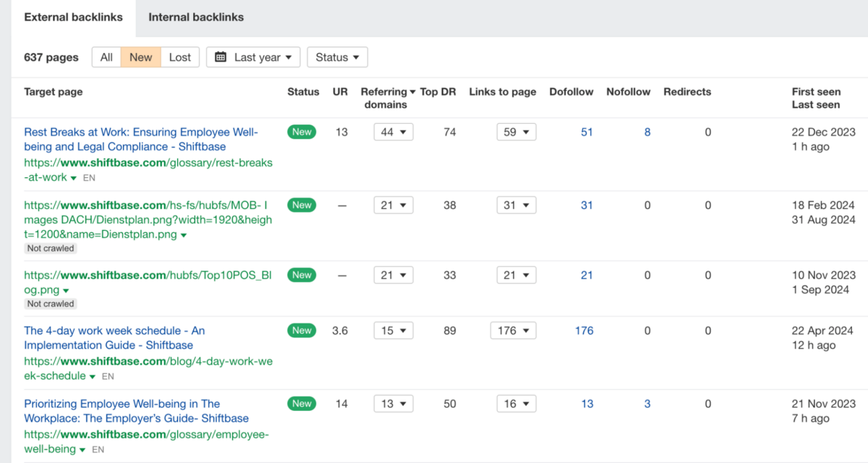Click URL caret for employee-well-being link
This screenshot has width=868, height=463.
click(82, 450)
